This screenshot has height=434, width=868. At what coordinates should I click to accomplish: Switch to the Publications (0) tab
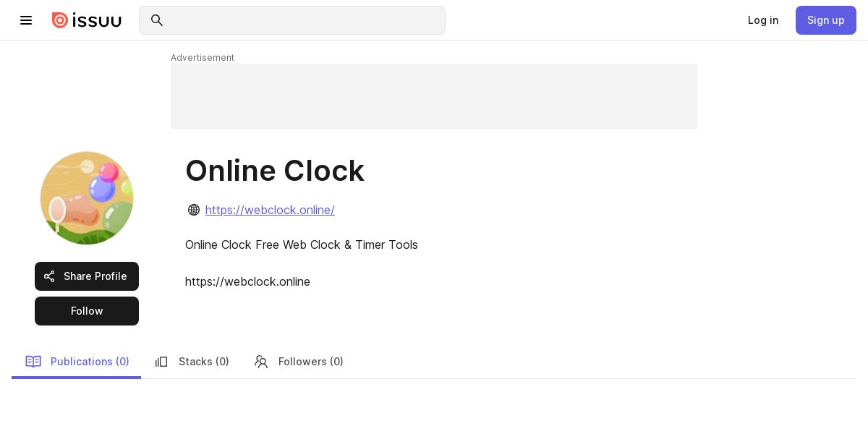77,362
